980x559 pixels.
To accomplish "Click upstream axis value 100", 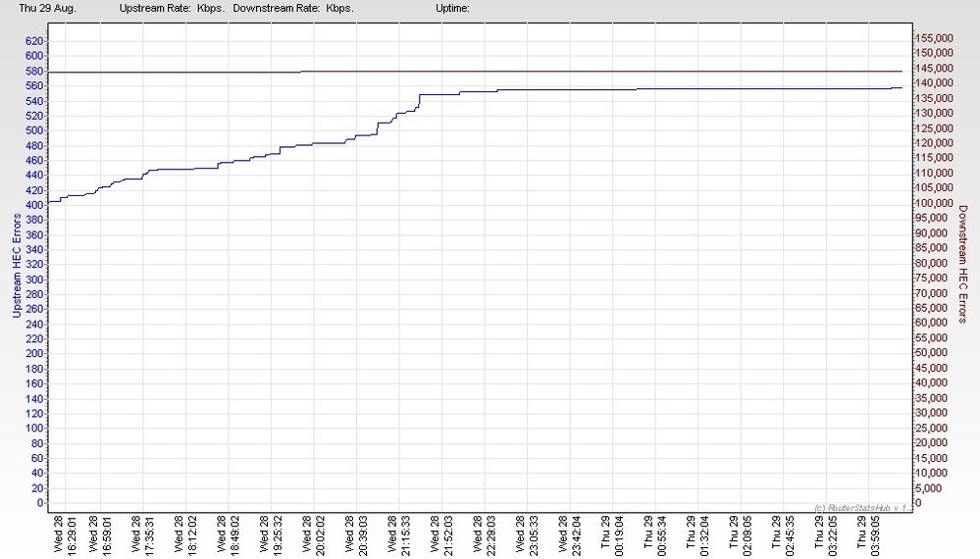I will pos(34,429).
